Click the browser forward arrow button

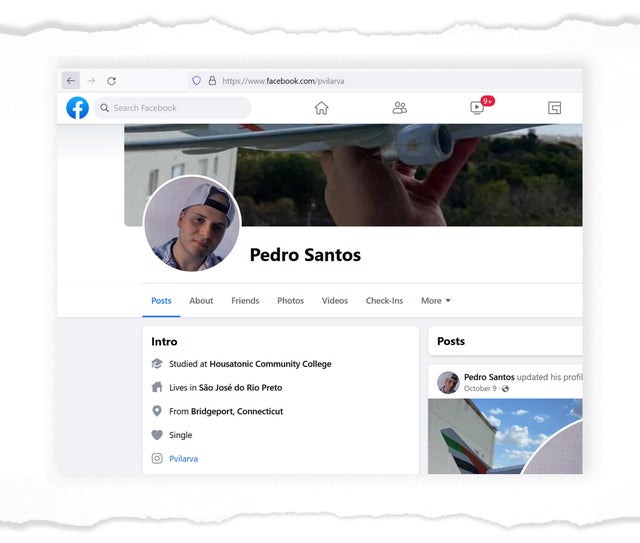tap(91, 81)
